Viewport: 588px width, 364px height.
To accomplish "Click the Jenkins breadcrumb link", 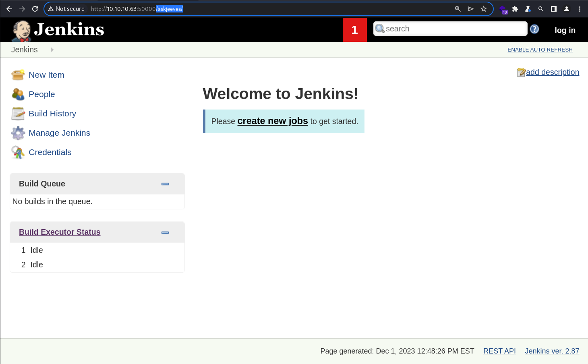I will [x=25, y=50].
